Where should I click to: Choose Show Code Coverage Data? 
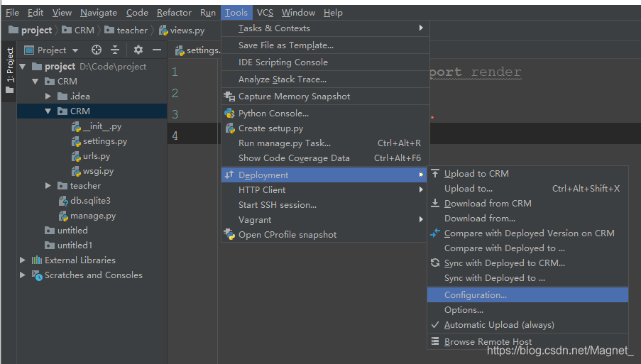pyautogui.click(x=325, y=158)
